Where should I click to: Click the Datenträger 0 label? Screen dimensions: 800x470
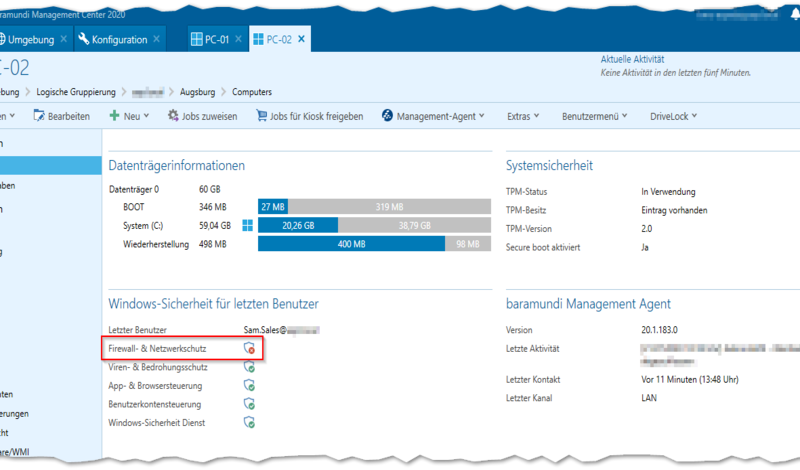click(134, 189)
